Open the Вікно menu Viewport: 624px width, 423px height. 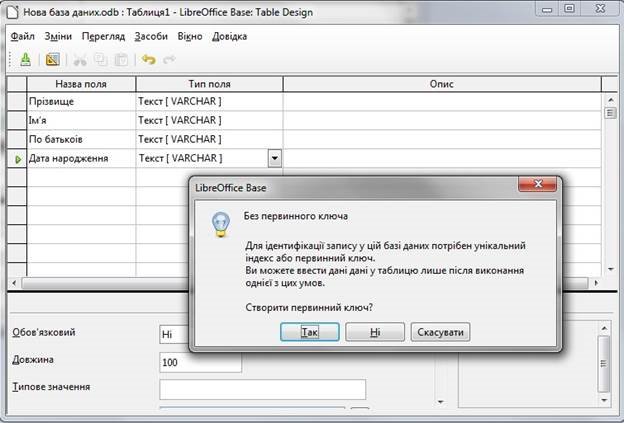pos(190,37)
